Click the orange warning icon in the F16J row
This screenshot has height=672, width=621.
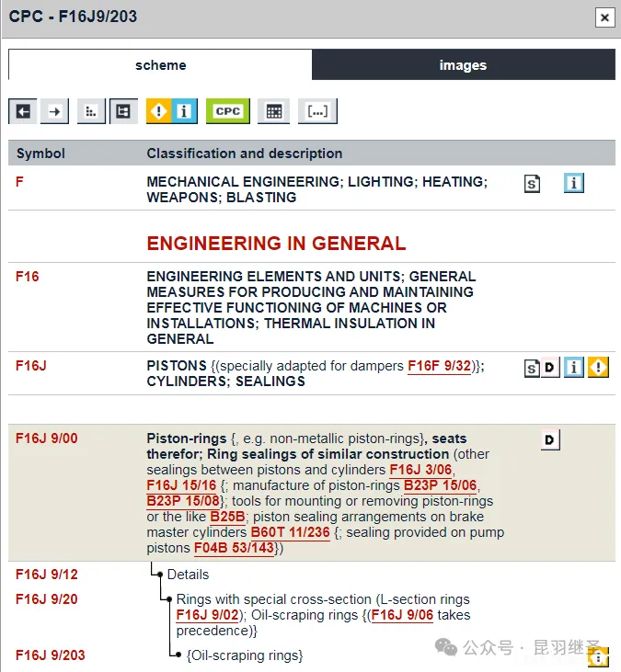[599, 368]
